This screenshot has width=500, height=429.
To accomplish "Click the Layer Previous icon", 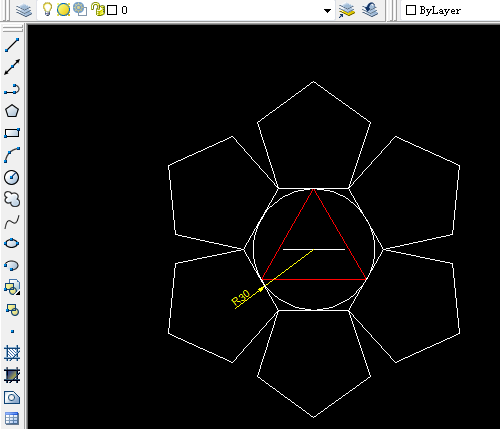I will (x=370, y=10).
